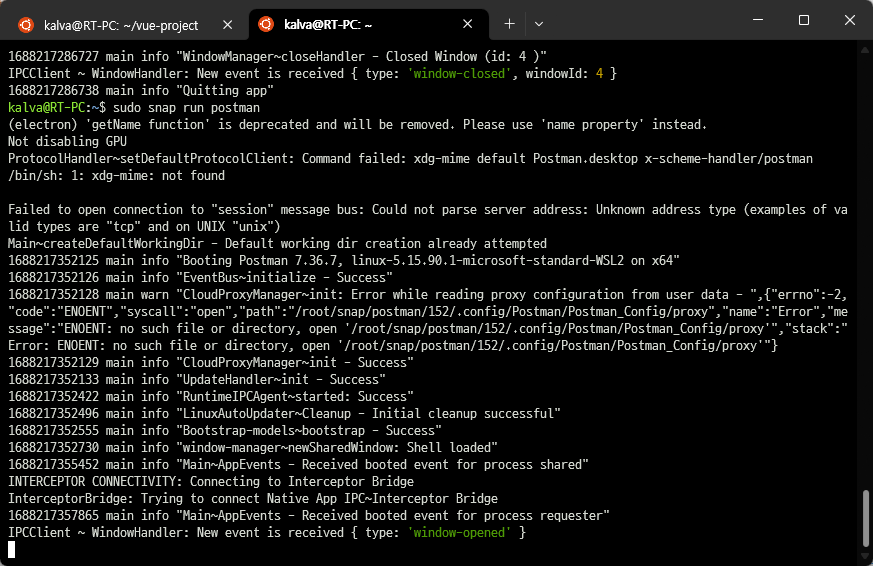
Task: Click the 'sudo snap run postman' command
Action: (x=187, y=107)
